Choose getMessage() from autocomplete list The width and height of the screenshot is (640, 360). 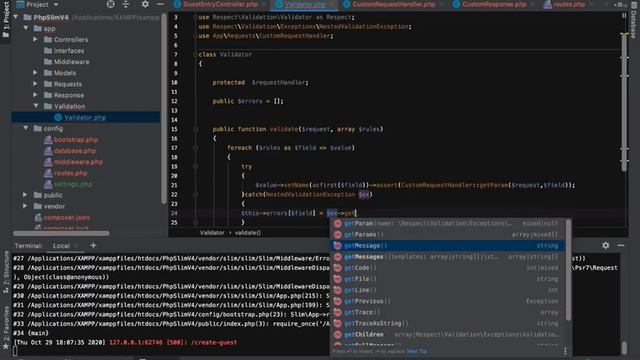pyautogui.click(x=447, y=245)
